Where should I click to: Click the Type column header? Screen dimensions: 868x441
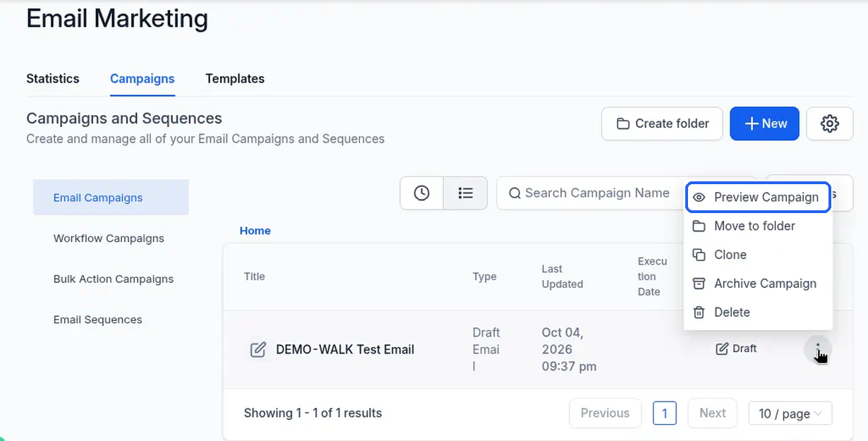coord(485,277)
